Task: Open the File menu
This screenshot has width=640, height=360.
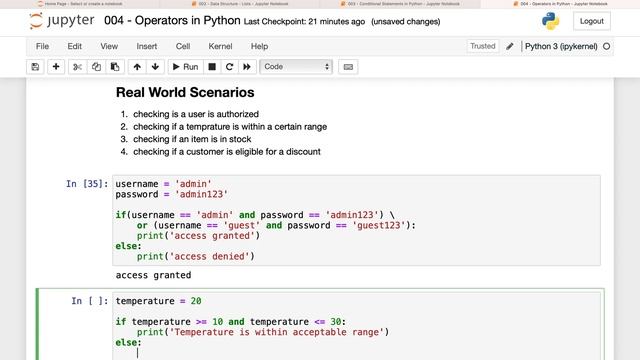Action: [42, 46]
